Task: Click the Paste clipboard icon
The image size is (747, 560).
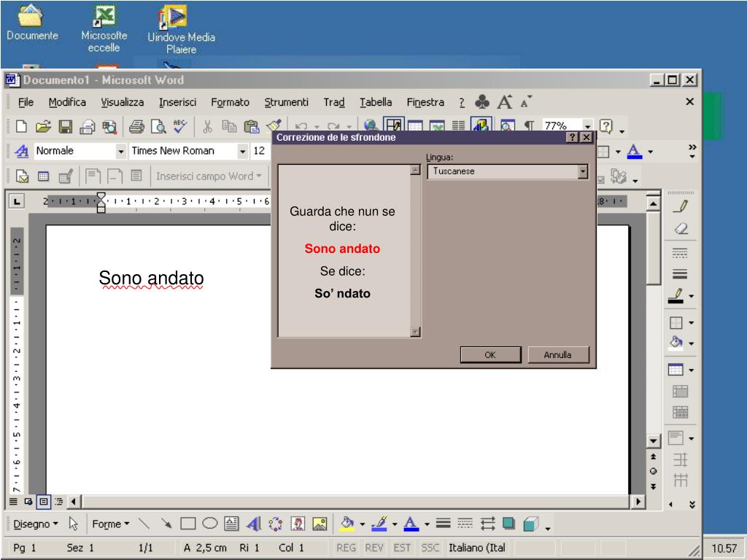Action: [251, 127]
